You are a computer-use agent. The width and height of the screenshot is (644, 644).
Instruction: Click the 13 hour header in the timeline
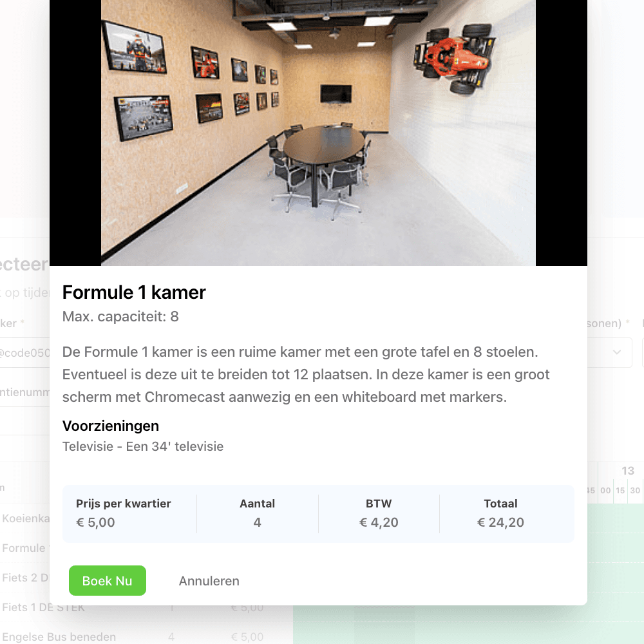[x=627, y=471]
